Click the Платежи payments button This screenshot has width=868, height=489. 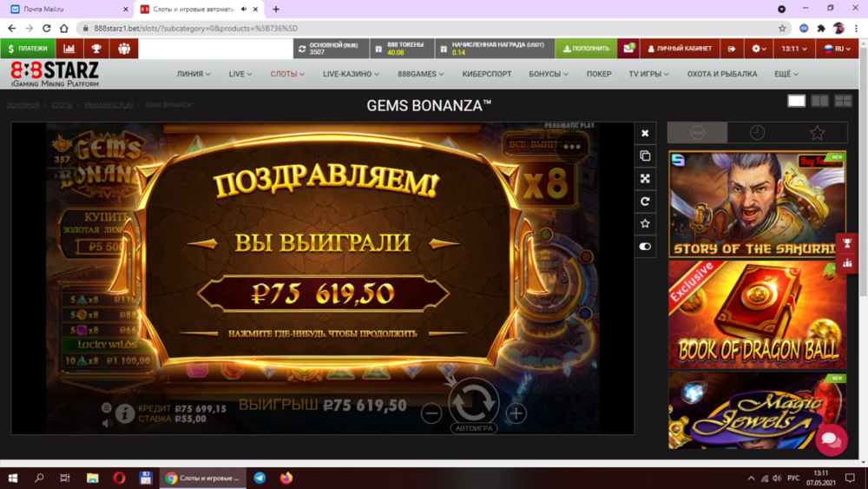coord(29,49)
